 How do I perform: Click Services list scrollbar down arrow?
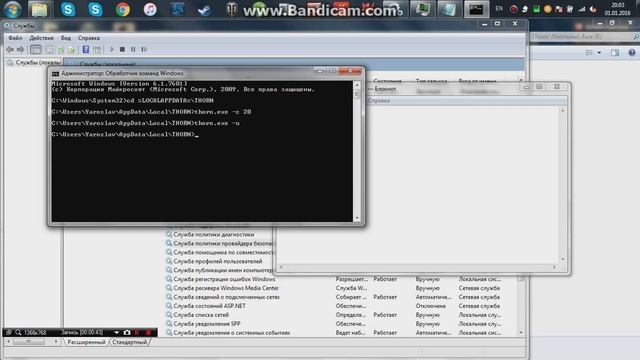[521, 333]
